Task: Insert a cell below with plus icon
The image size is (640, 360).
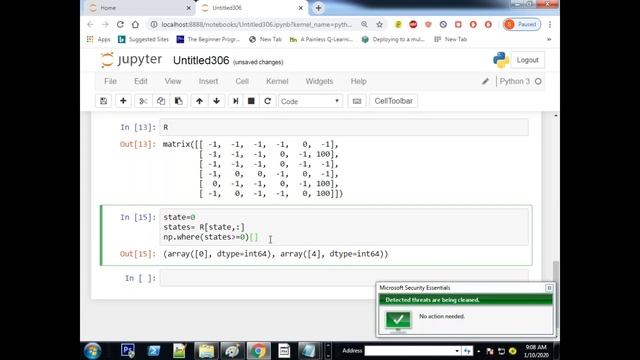Action: [x=123, y=101]
